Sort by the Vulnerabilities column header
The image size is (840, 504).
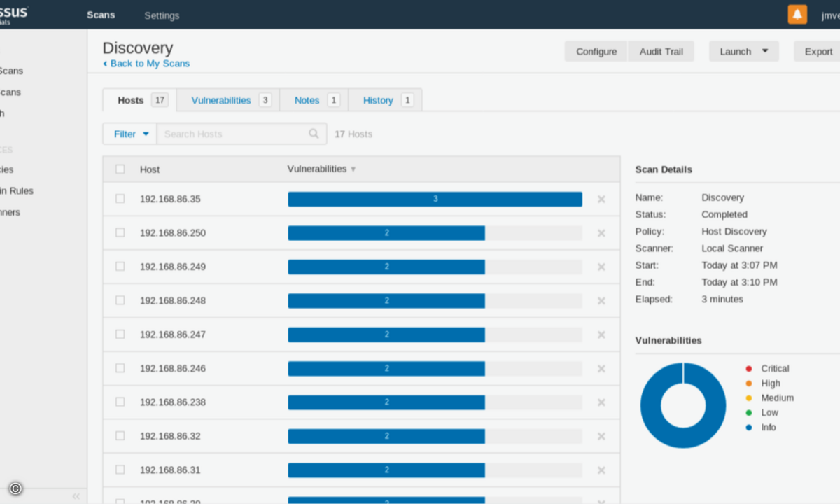321,169
